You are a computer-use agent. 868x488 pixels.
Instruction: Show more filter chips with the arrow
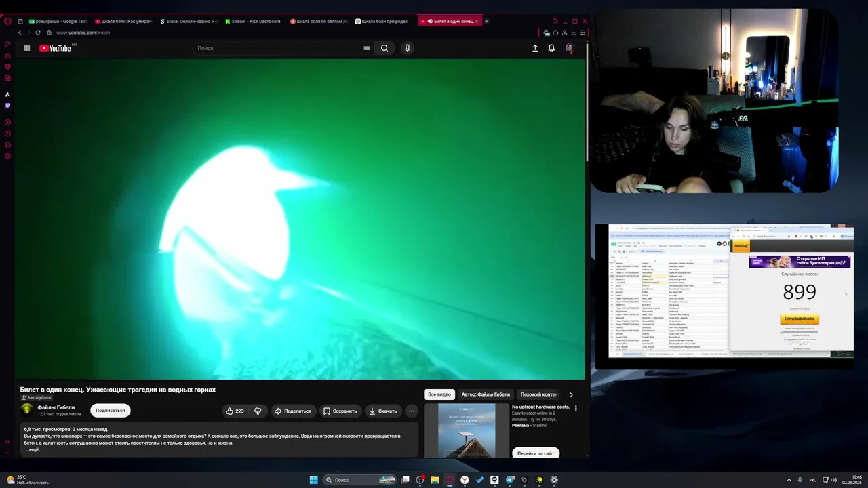coord(571,394)
